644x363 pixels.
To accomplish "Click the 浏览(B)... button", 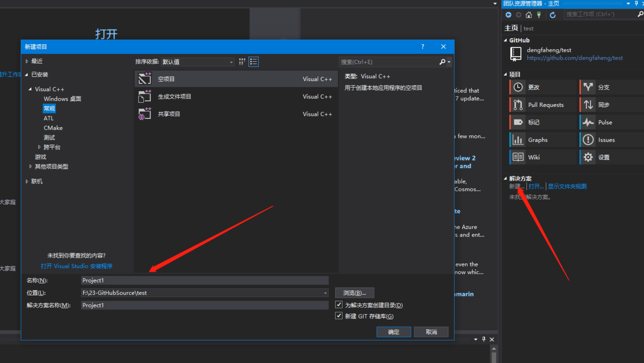I will pos(355,293).
